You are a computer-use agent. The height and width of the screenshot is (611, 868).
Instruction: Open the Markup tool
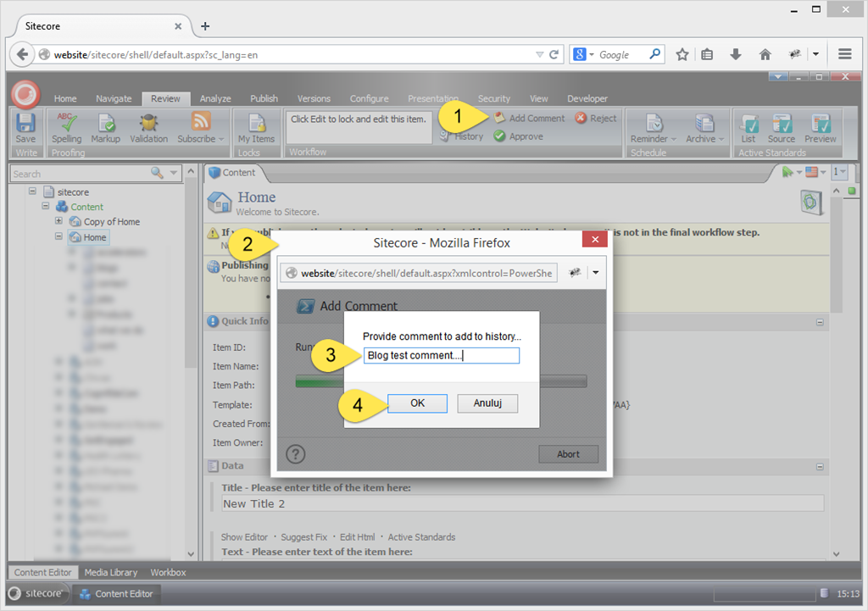coord(106,127)
